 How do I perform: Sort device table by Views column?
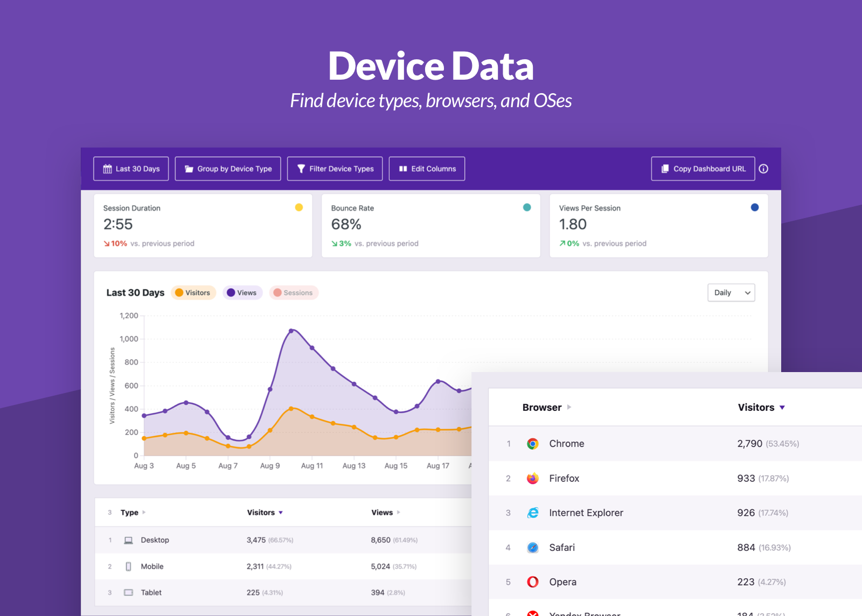pos(385,512)
